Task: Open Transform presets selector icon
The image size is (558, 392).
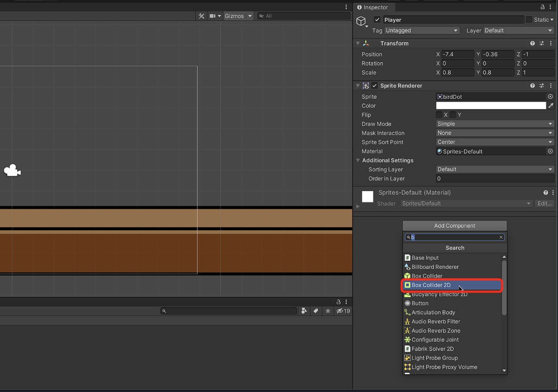Action: tap(542, 43)
